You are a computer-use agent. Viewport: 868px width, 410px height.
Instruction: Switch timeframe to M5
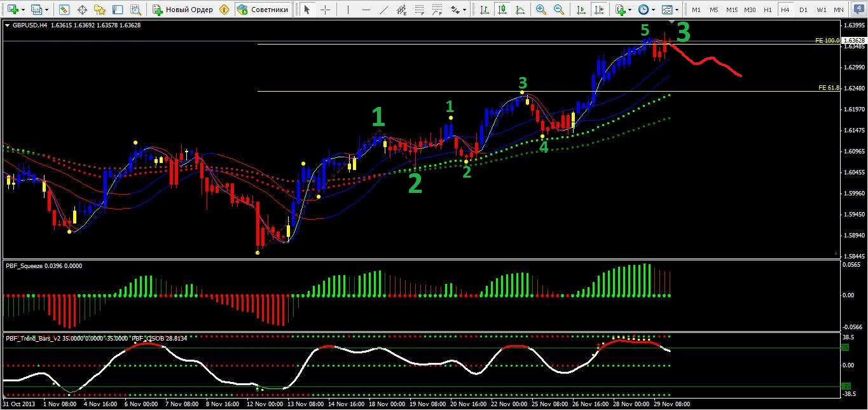[x=714, y=10]
